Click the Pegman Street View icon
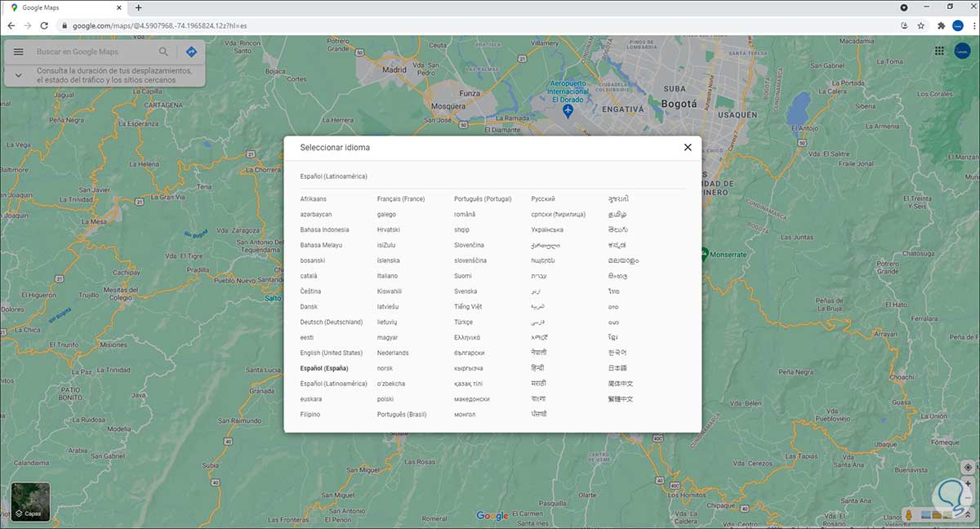This screenshot has height=529, width=980. point(908,515)
